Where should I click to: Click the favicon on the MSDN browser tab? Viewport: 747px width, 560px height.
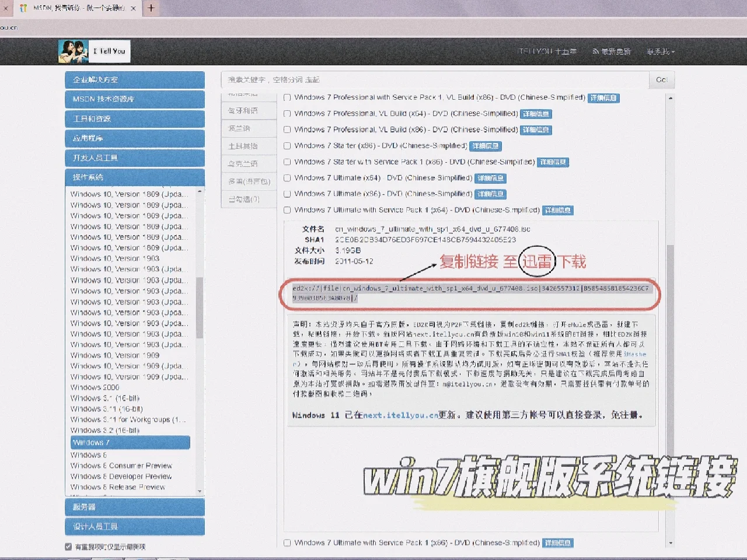click(23, 9)
